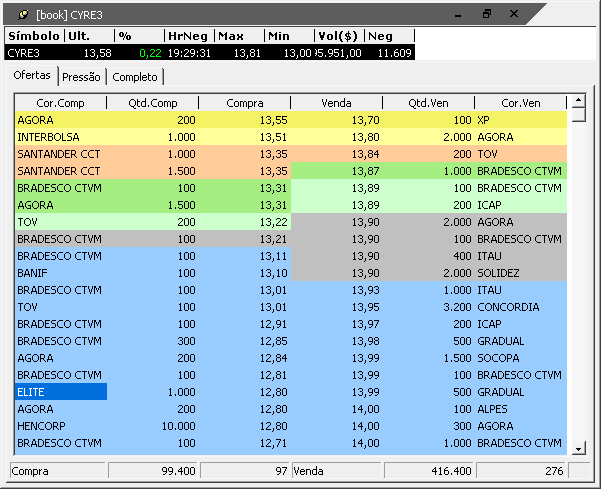The image size is (601, 489).
Task: Click the vertical scrollbar thumb
Action: pos(578,115)
